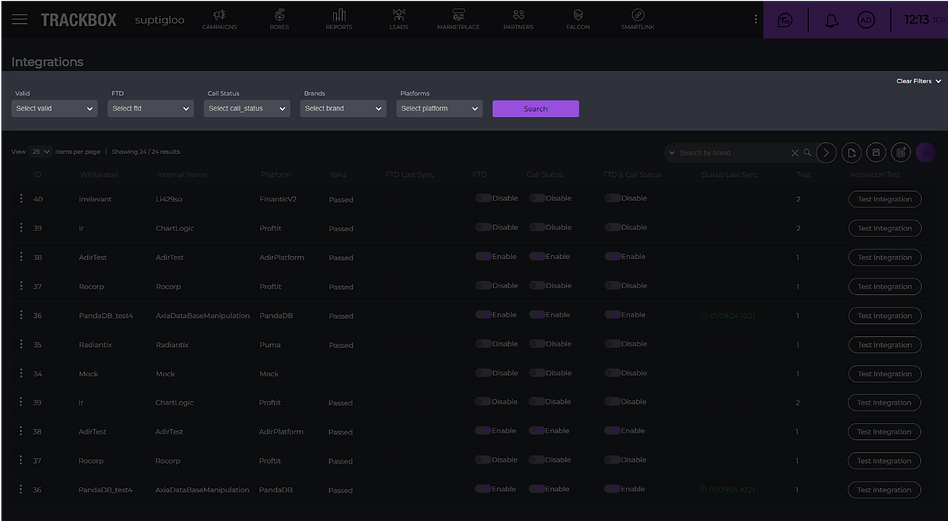
Task: Open row actions for ID 40 irrelevant
Action: 21,198
